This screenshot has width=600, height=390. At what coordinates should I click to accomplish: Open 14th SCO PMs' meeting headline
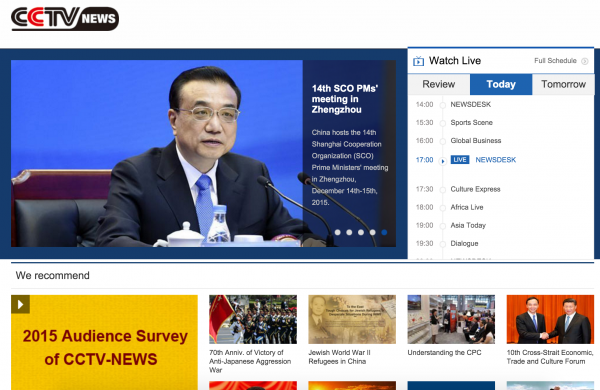pos(345,99)
